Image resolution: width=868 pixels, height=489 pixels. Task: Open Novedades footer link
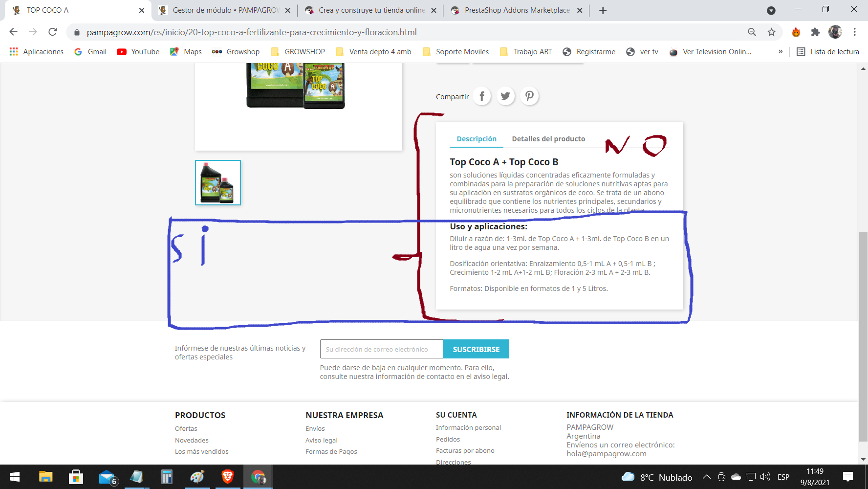pyautogui.click(x=192, y=440)
